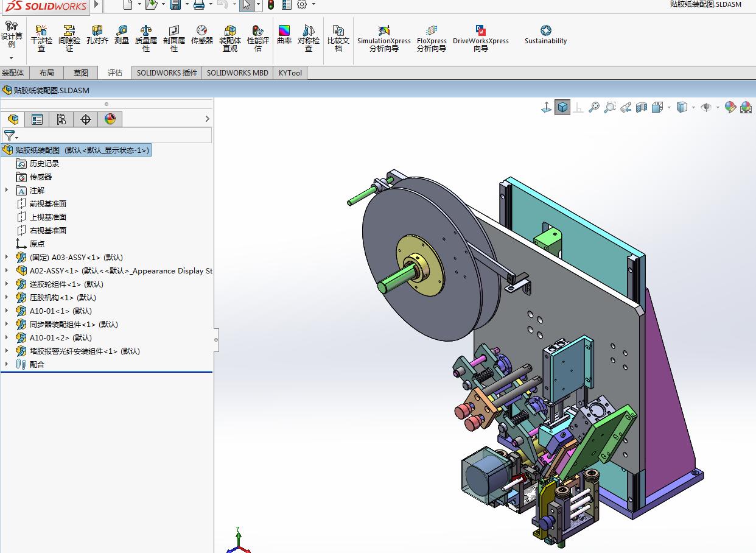
Task: Open the 草图 ribbon tab
Action: click(81, 73)
